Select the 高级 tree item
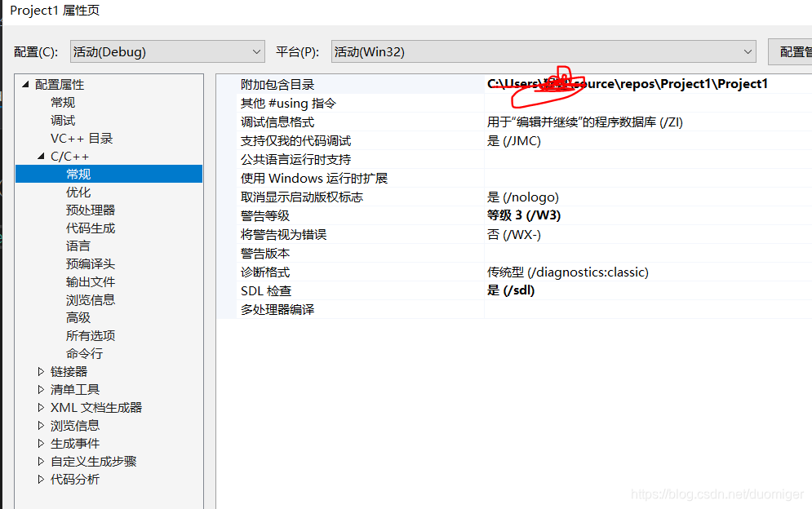 [78, 317]
